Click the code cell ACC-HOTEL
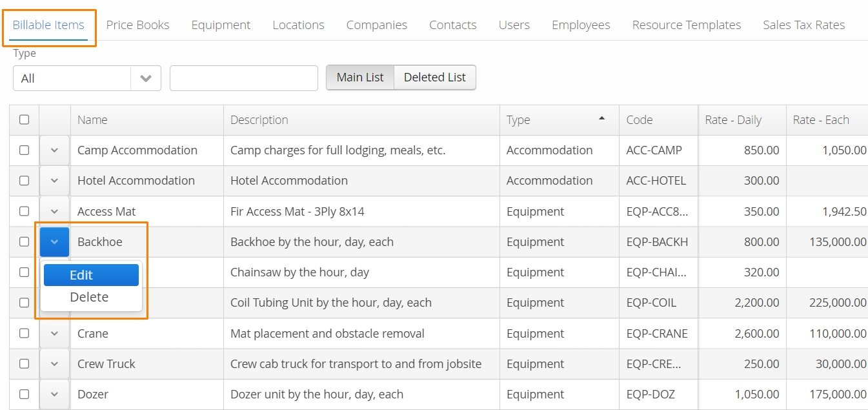Image resolution: width=868 pixels, height=410 pixels. 658,181
